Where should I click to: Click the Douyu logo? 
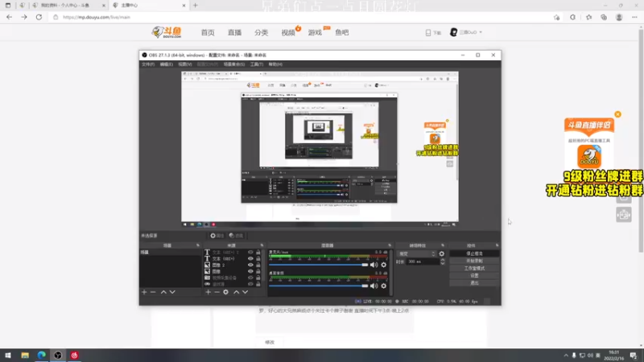pos(167,32)
